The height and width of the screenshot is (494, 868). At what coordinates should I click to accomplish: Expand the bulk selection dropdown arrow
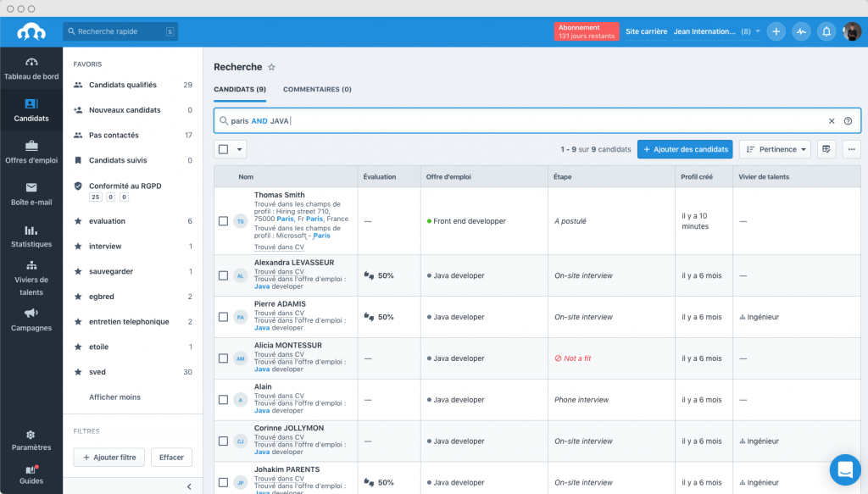click(239, 149)
